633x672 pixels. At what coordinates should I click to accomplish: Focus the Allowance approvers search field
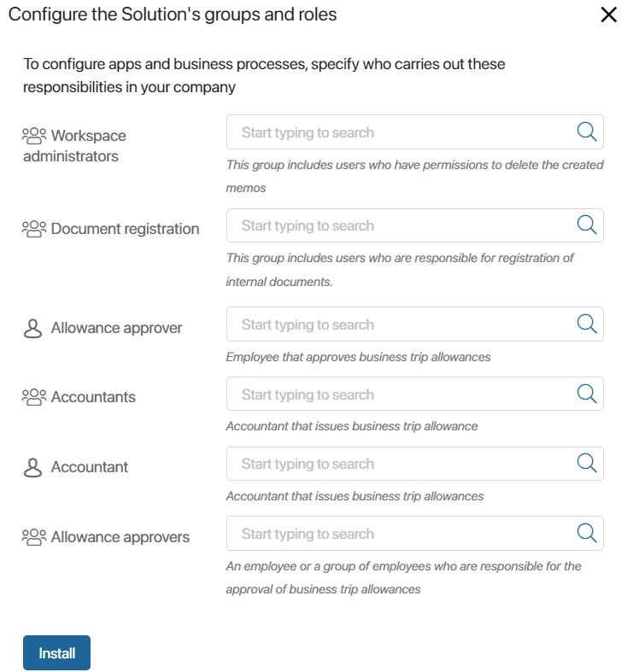[414, 533]
